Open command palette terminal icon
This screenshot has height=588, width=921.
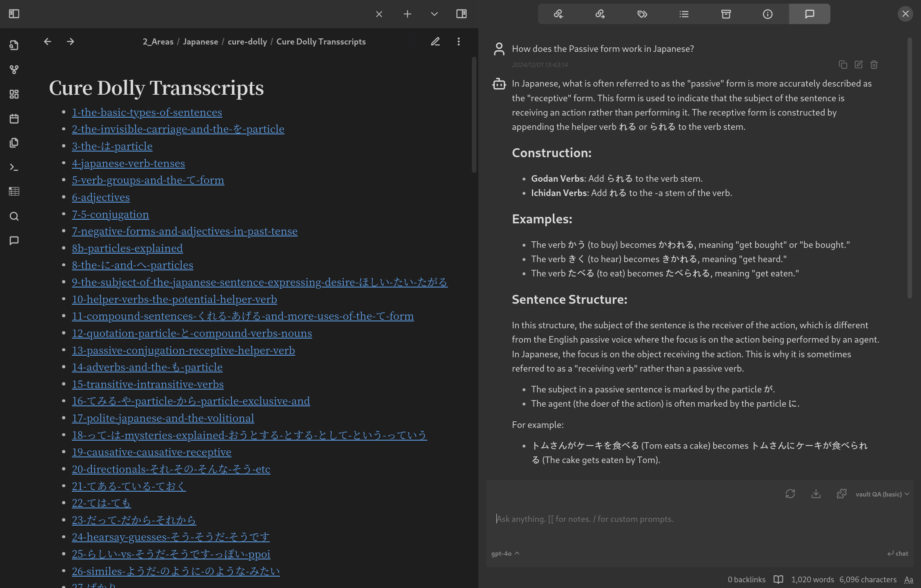(x=14, y=167)
